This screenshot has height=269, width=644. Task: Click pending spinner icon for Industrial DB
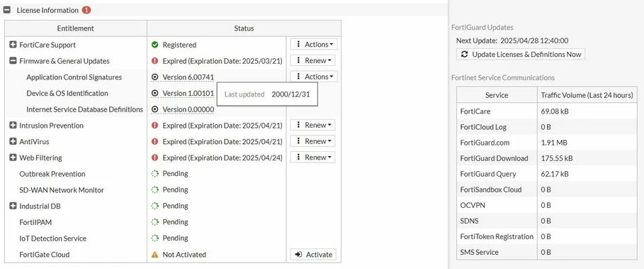coord(154,206)
